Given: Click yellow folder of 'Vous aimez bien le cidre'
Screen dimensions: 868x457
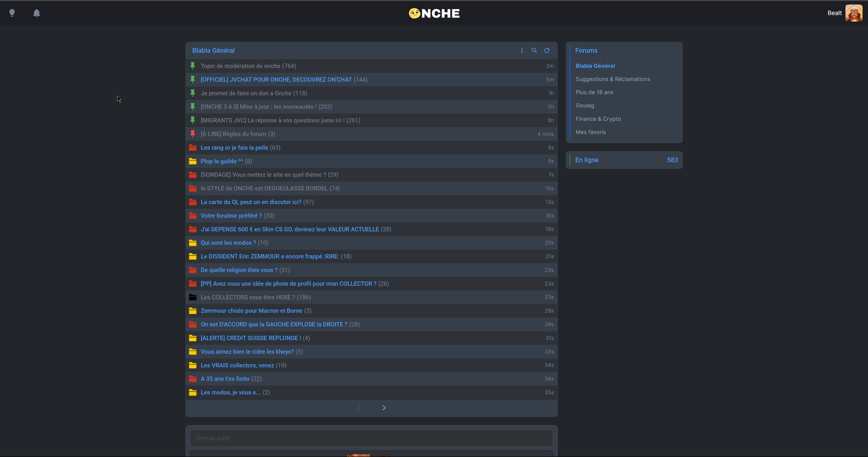Looking at the screenshot, I should coord(193,352).
